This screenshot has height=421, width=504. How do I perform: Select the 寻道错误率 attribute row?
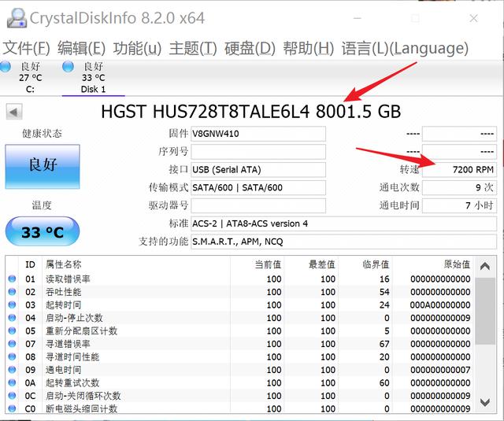(x=240, y=344)
